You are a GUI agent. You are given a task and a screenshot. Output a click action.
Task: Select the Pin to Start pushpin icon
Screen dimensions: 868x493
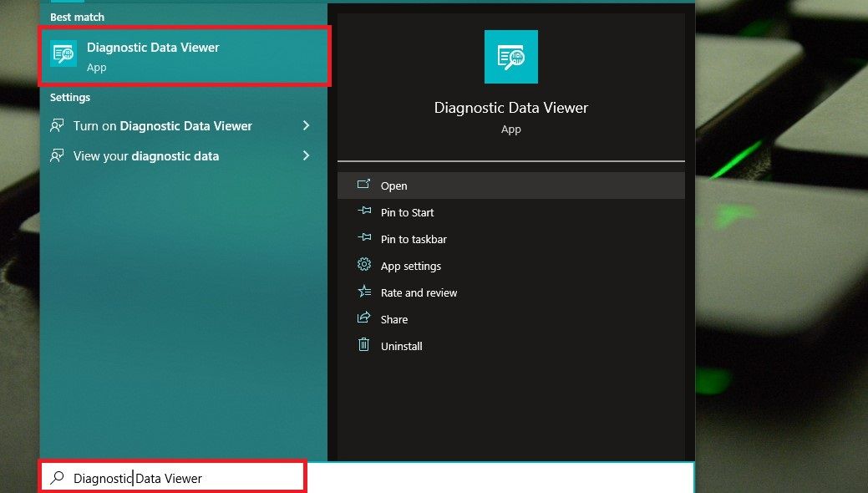click(364, 212)
